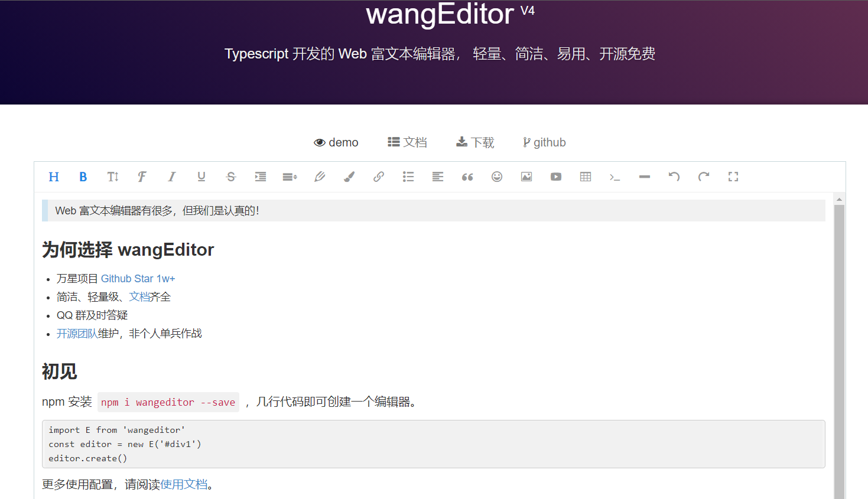Screen dimensions: 868x499
Task: Go to the 文档 navigation link
Action: tap(407, 142)
